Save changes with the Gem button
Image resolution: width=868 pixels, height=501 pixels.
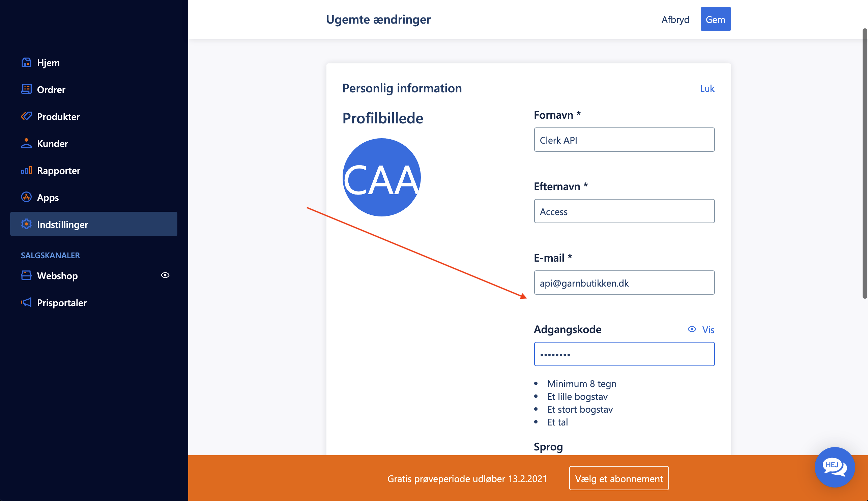(x=716, y=19)
